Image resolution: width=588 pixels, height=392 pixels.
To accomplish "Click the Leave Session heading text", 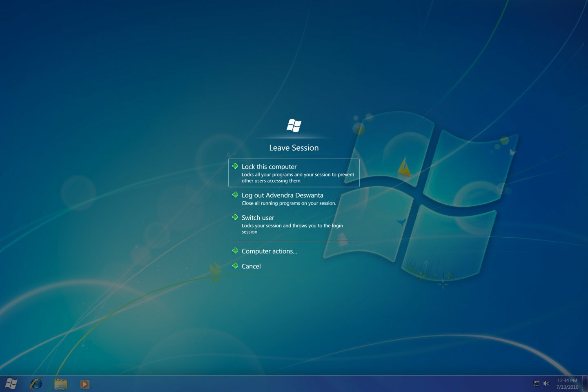I will click(294, 148).
